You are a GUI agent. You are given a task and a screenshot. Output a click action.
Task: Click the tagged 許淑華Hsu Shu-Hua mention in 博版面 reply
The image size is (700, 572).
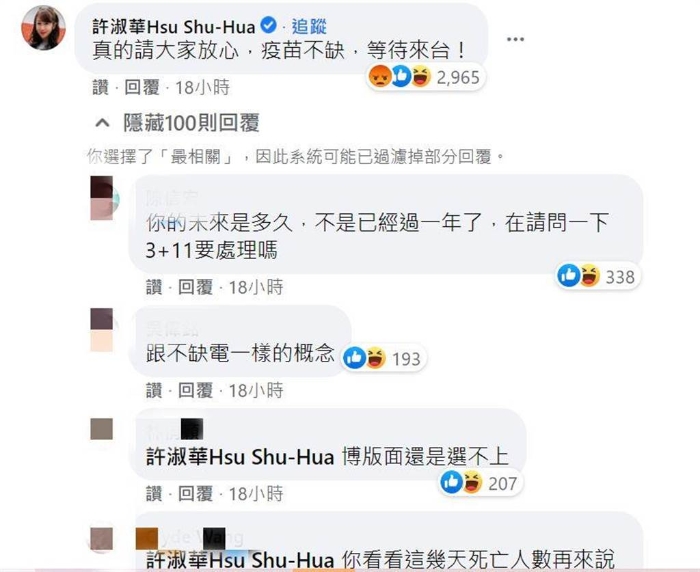tap(240, 457)
